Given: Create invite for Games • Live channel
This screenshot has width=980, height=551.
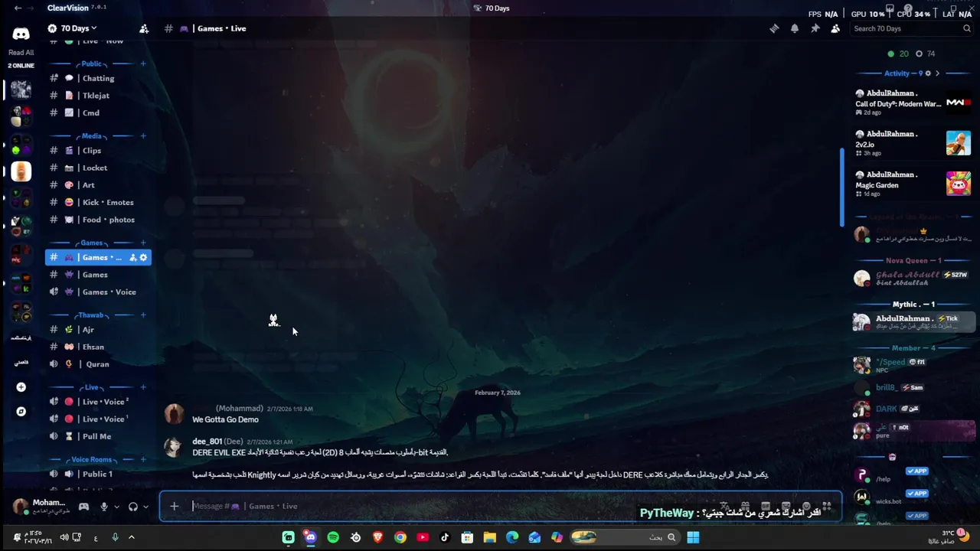Looking at the screenshot, I should click(133, 257).
